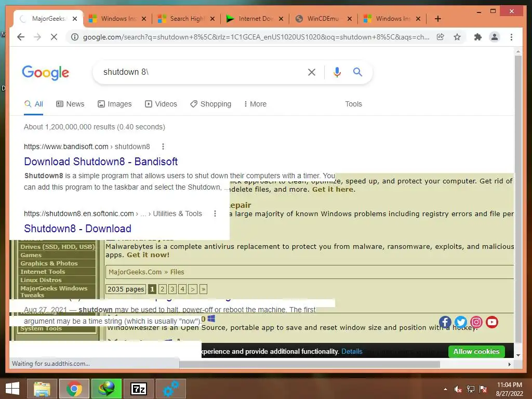Clear the Google search box
Image resolution: width=532 pixels, height=399 pixels.
(312, 72)
